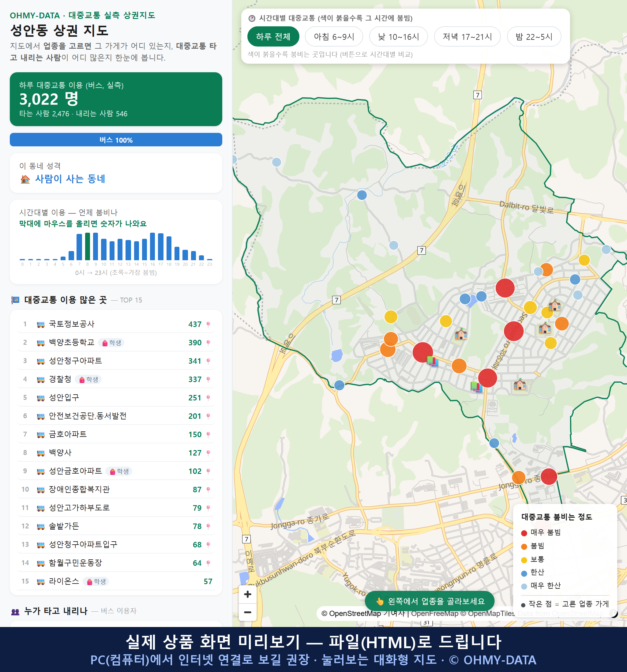Viewport: 627px width, 672px height.
Task: Click the 학생 badge on 경찰청 row
Action: pos(88,380)
